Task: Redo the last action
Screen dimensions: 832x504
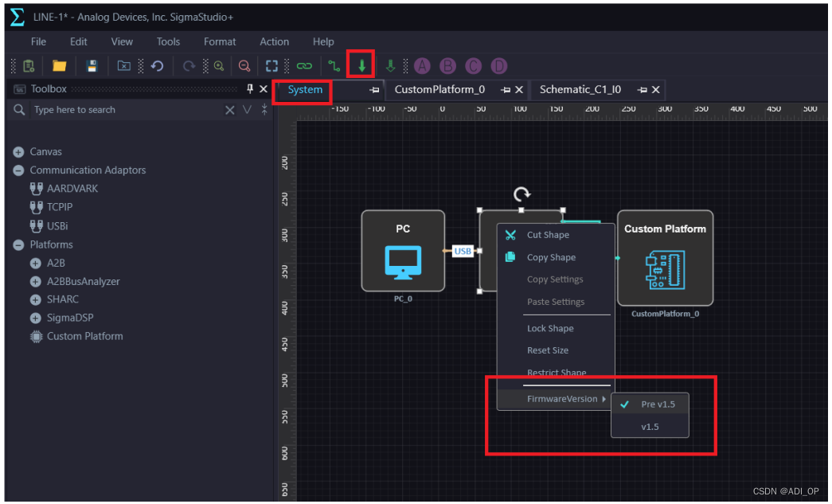Action: 189,66
